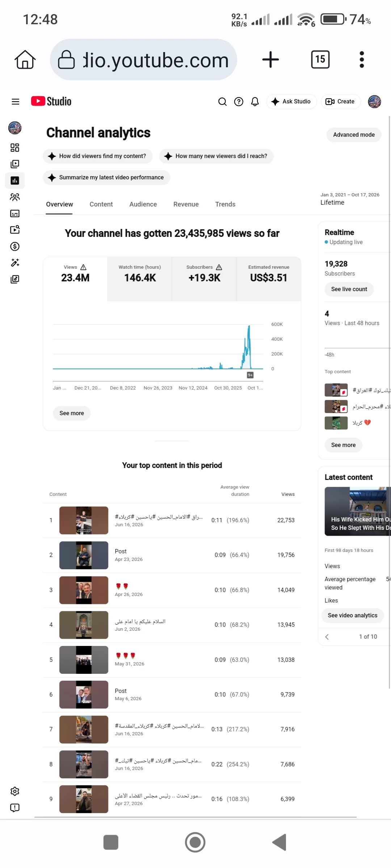This screenshot has width=391, height=868.
Task: Click See video analytics button
Action: 352,616
